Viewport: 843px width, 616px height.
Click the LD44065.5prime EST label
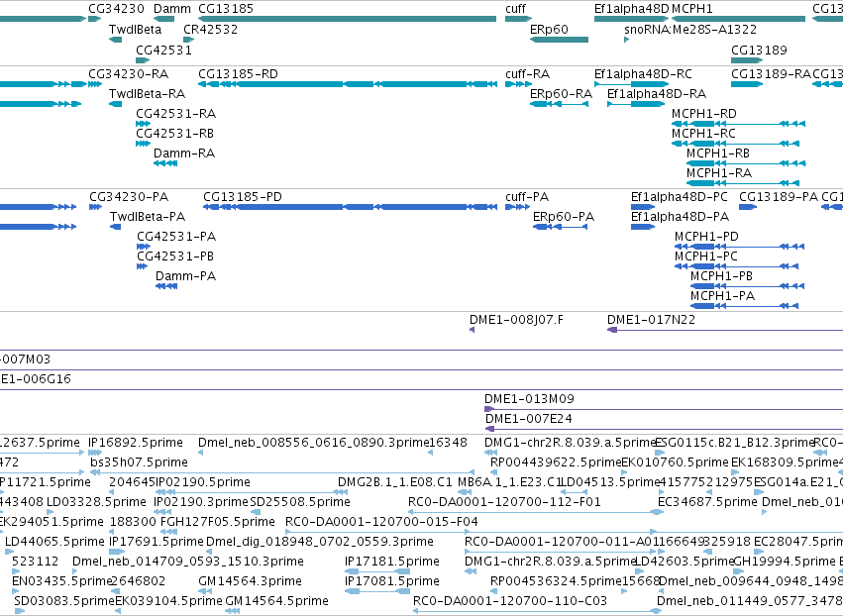(54, 542)
